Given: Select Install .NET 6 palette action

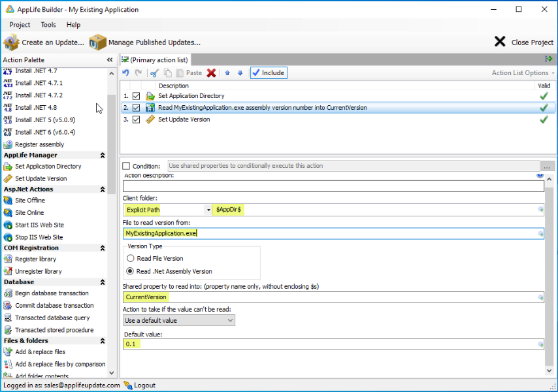Looking at the screenshot, I should [39, 133].
